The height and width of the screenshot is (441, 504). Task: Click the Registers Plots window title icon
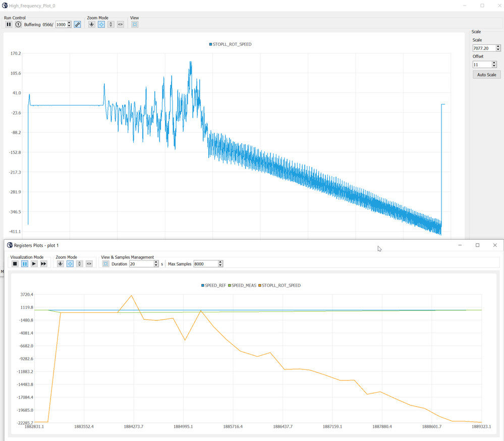(x=10, y=245)
